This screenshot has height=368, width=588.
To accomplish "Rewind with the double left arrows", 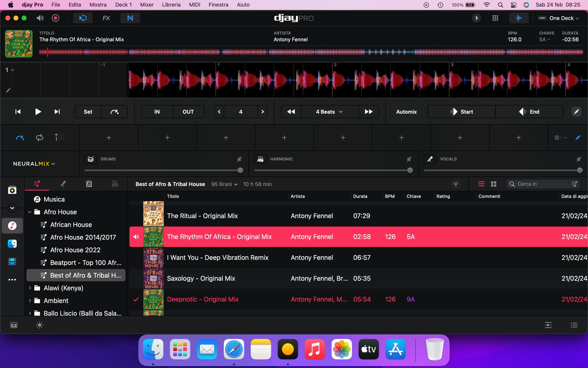I will point(291,112).
